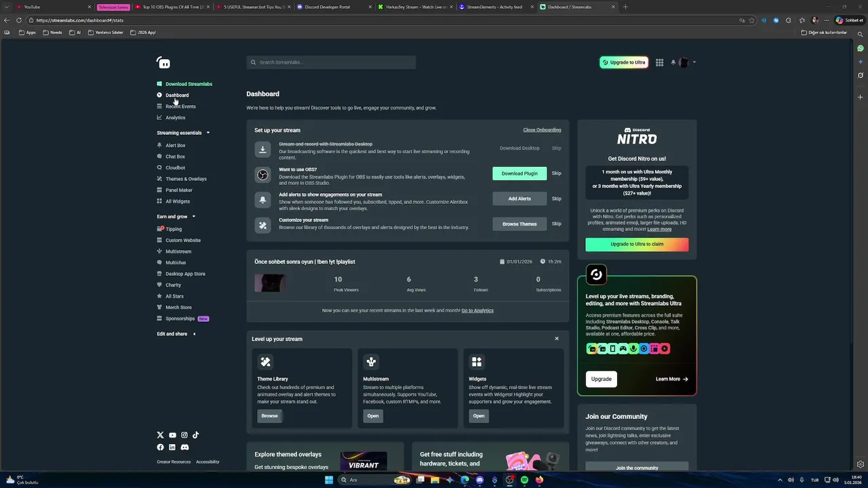Skip the Add alerts onboarding step
Screen dimensions: 868x488
tap(556, 199)
